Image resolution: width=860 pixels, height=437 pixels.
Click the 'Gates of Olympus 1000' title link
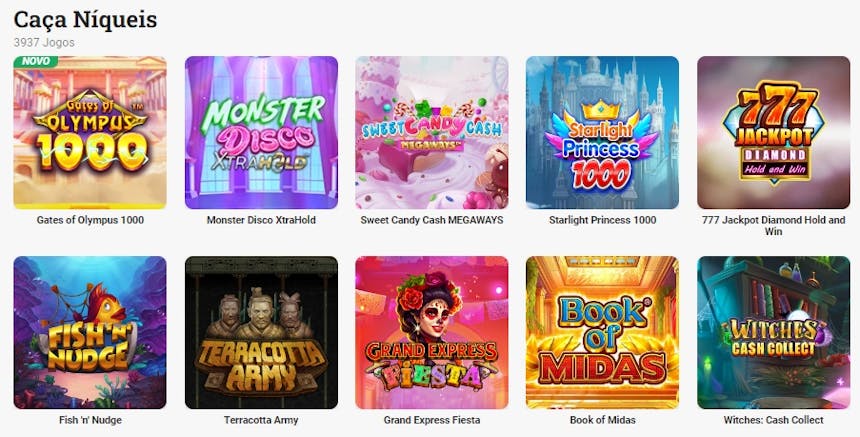pos(90,220)
